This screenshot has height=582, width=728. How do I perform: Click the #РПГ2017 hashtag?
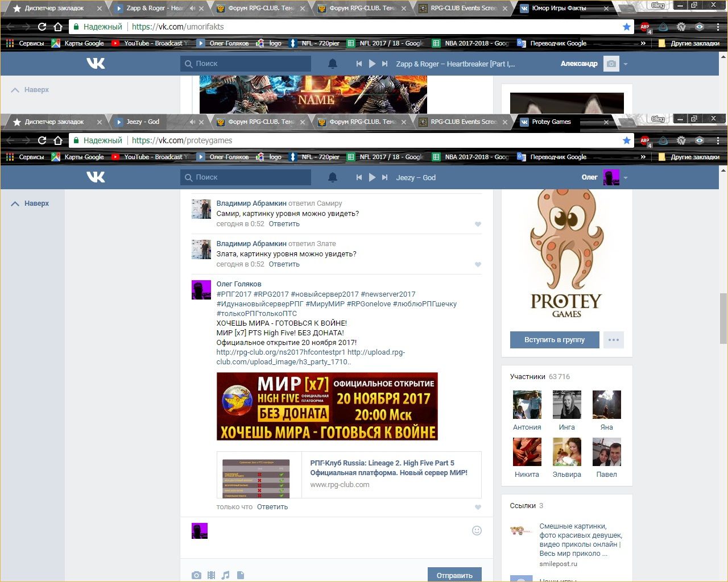tap(234, 294)
